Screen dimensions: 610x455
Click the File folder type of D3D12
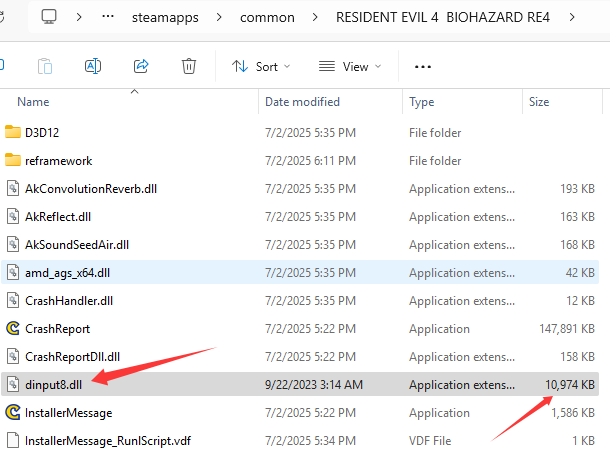pos(435,133)
